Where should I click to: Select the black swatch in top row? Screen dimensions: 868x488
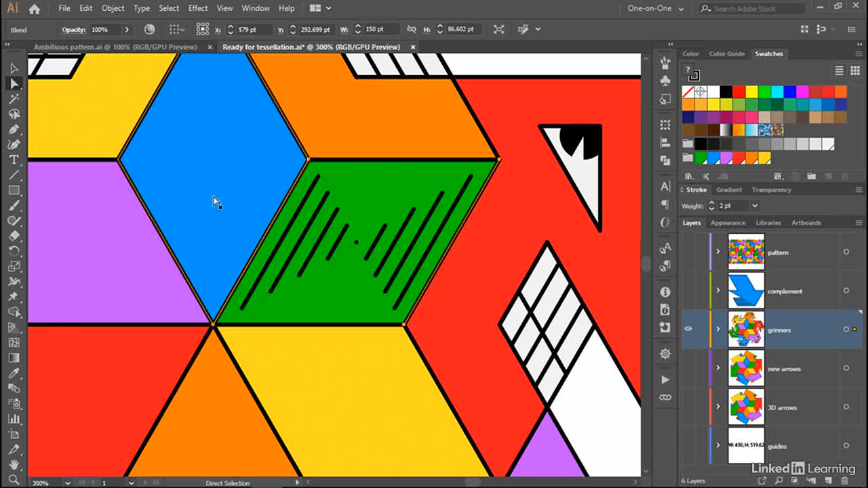(726, 91)
